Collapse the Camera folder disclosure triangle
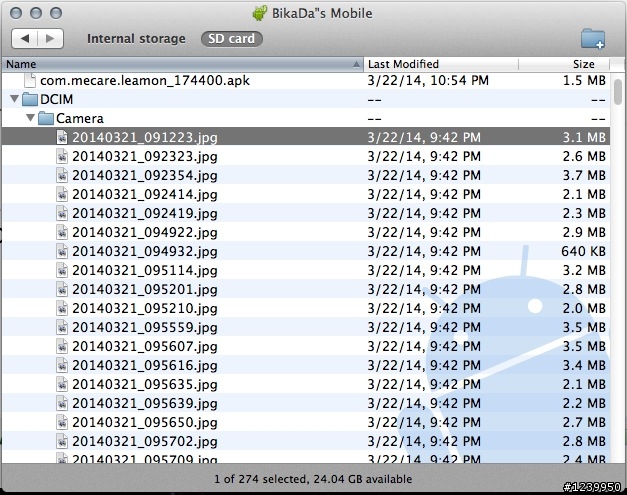627x495 pixels. click(x=30, y=118)
